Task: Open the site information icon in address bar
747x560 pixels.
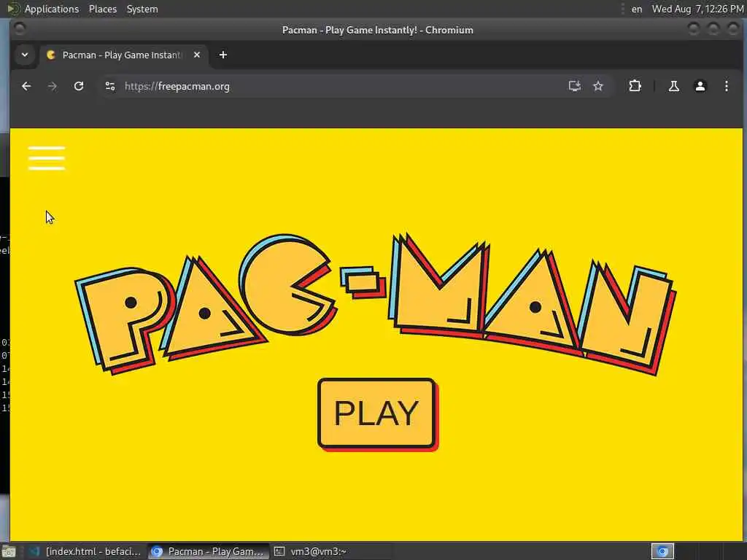Action: [110, 86]
